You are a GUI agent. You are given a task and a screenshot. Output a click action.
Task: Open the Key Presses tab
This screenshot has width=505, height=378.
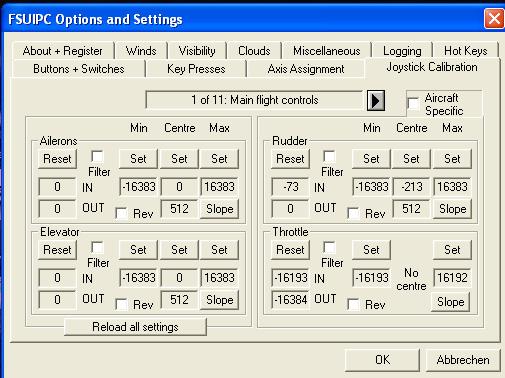coord(196,69)
